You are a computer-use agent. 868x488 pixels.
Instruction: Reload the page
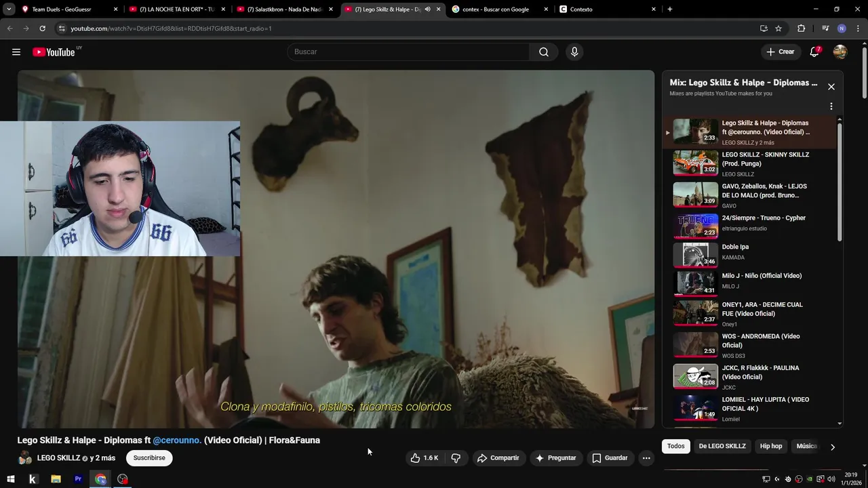click(x=42, y=28)
